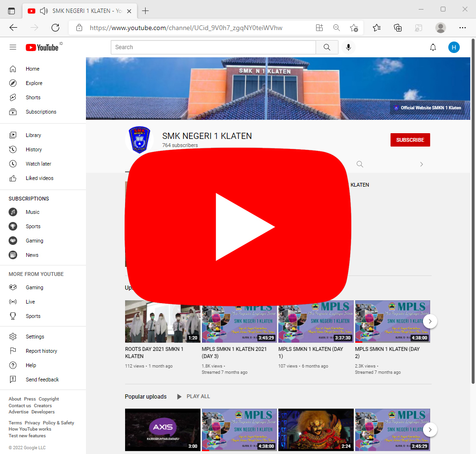The image size is (476, 454).
Task: Click PLAY ALL for Popular uploads
Action: pos(194,397)
